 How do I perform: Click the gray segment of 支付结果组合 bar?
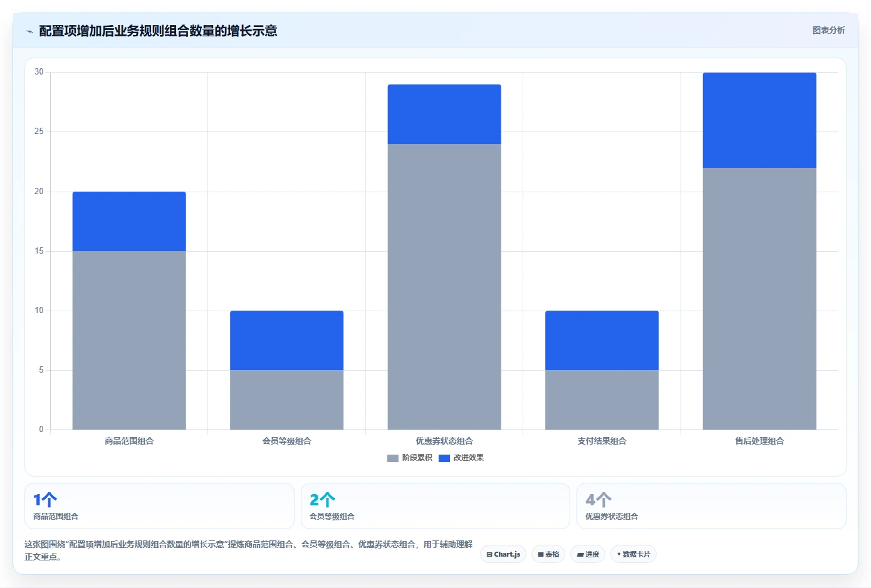(x=602, y=400)
